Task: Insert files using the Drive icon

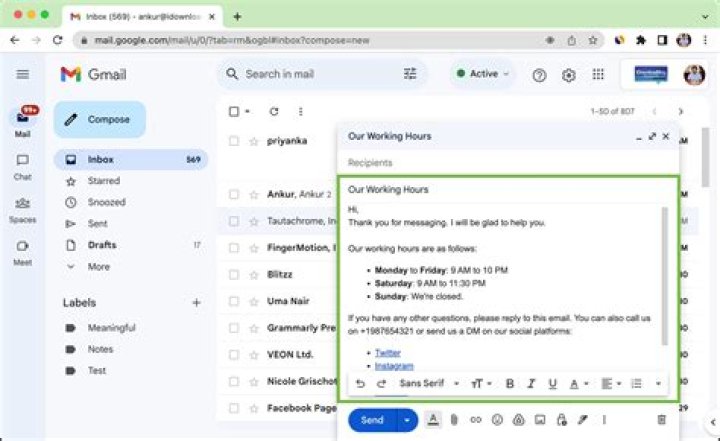Action: 518,420
